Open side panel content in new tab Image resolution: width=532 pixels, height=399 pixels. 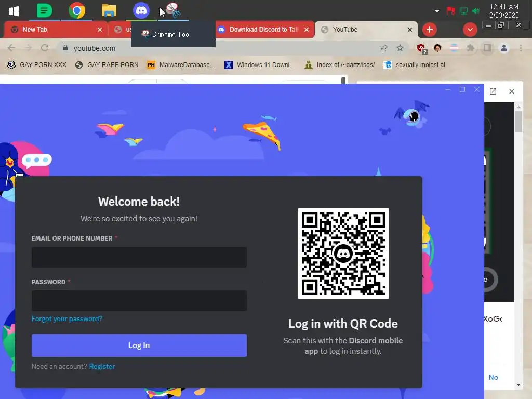pos(493,91)
